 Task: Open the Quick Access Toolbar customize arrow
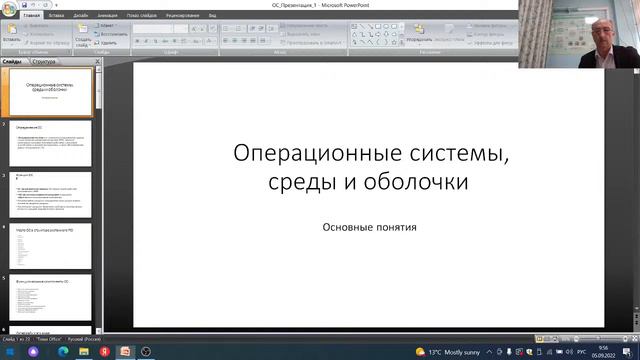pos(56,5)
